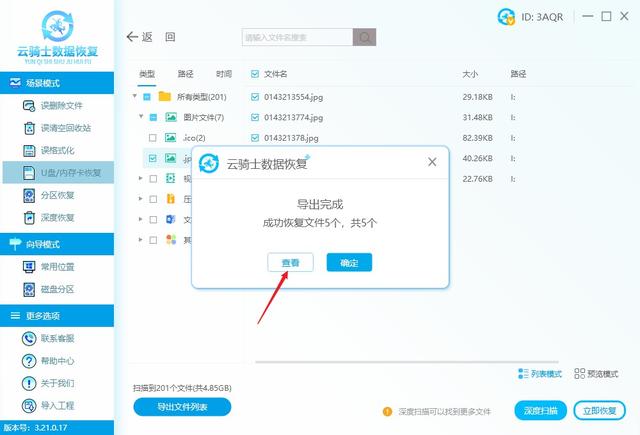Select U盘/内存卡恢复 card icon

29,173
